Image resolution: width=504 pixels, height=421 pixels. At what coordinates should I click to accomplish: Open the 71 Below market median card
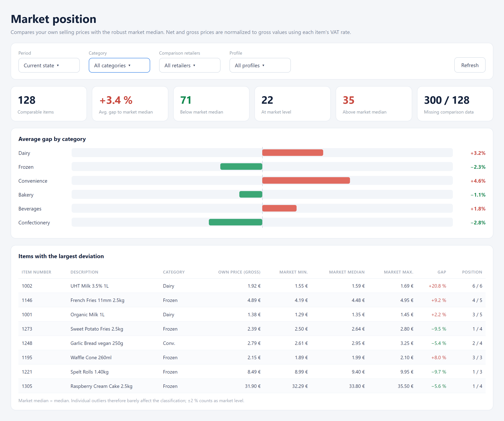tap(211, 104)
